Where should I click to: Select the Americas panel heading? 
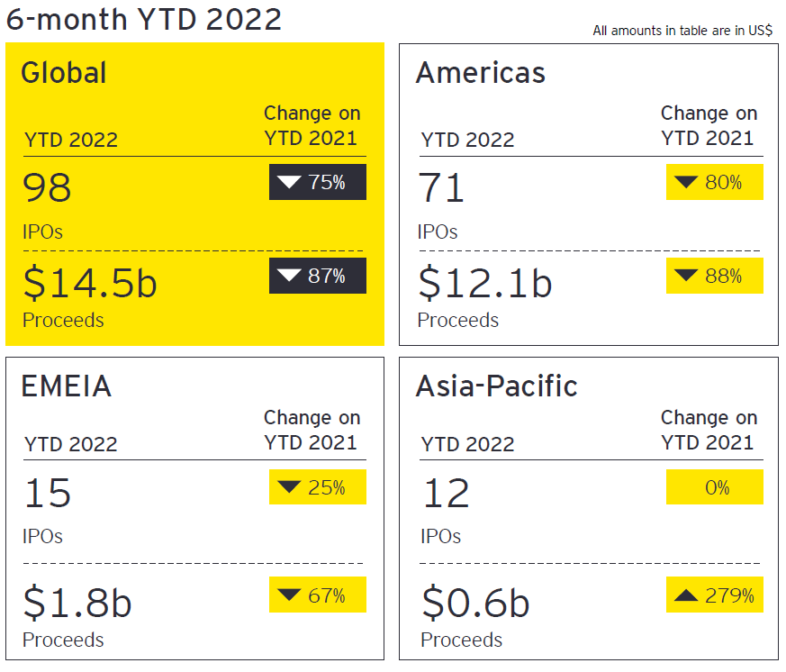(x=480, y=73)
